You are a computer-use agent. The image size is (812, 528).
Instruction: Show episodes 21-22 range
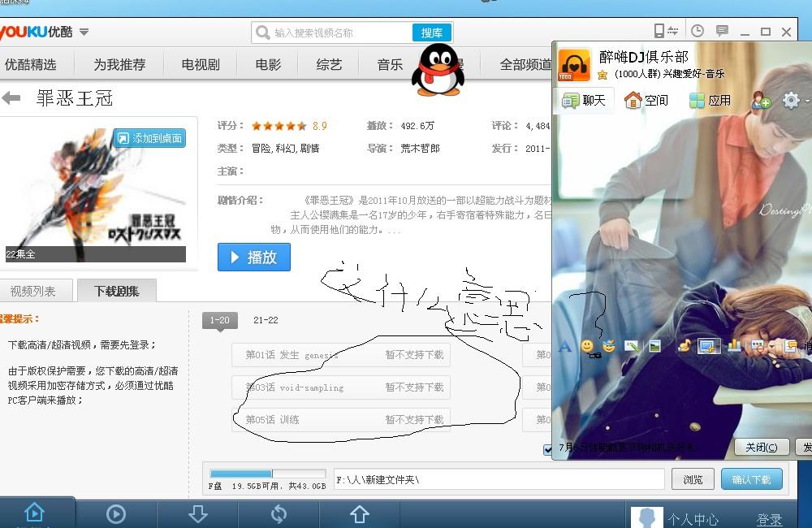pyautogui.click(x=266, y=320)
